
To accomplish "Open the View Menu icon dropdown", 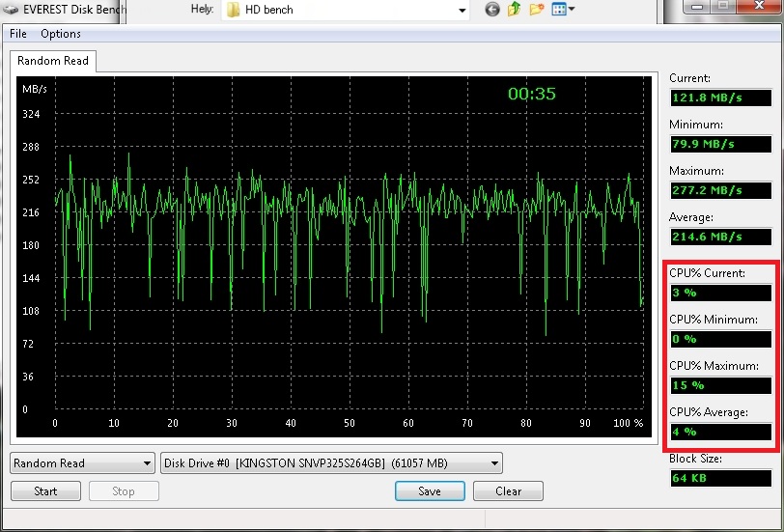I will (x=563, y=9).
